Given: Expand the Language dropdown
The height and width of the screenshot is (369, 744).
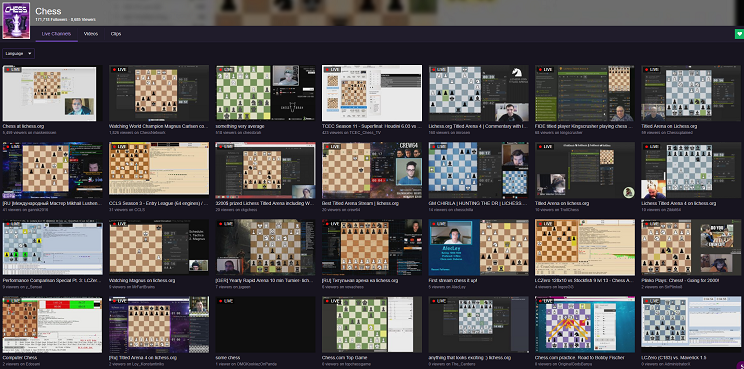Looking at the screenshot, I should [x=18, y=54].
